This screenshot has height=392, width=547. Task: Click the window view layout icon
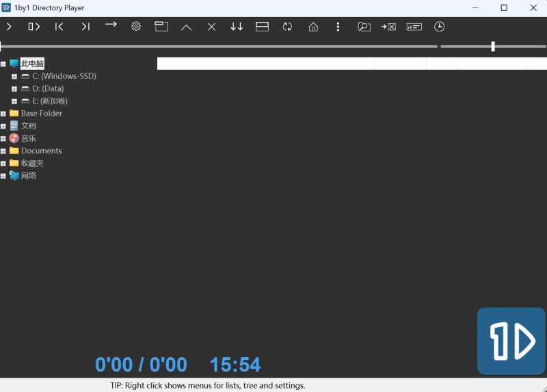click(161, 27)
